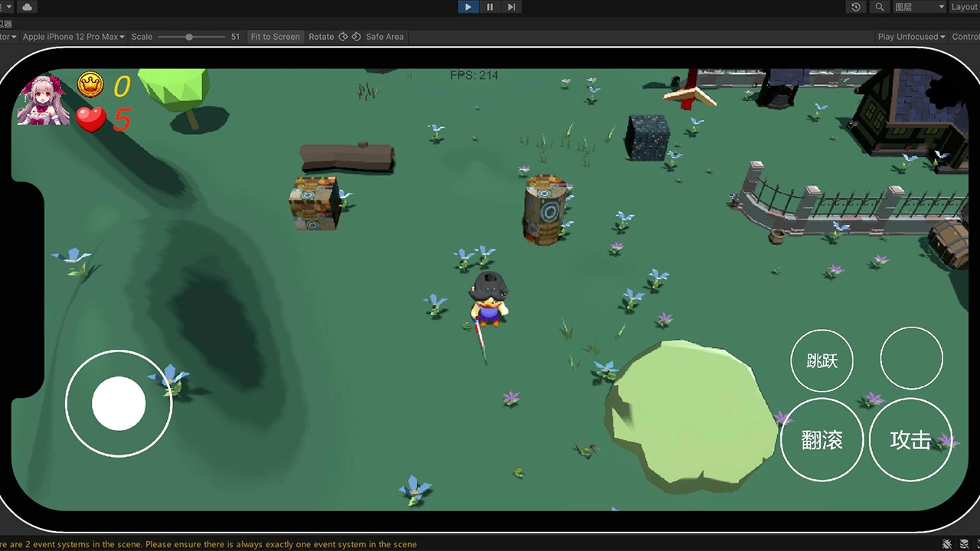This screenshot has width=980, height=551.
Task: Tap the 攻击 attack button
Action: coord(910,440)
